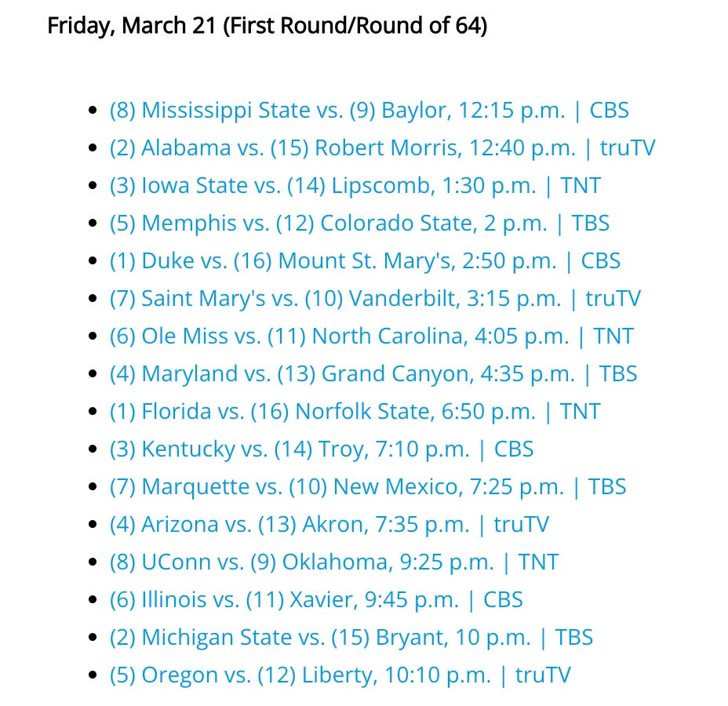Open the Illinois vs. Xavier link
This screenshot has height=706, width=728.
click(316, 600)
